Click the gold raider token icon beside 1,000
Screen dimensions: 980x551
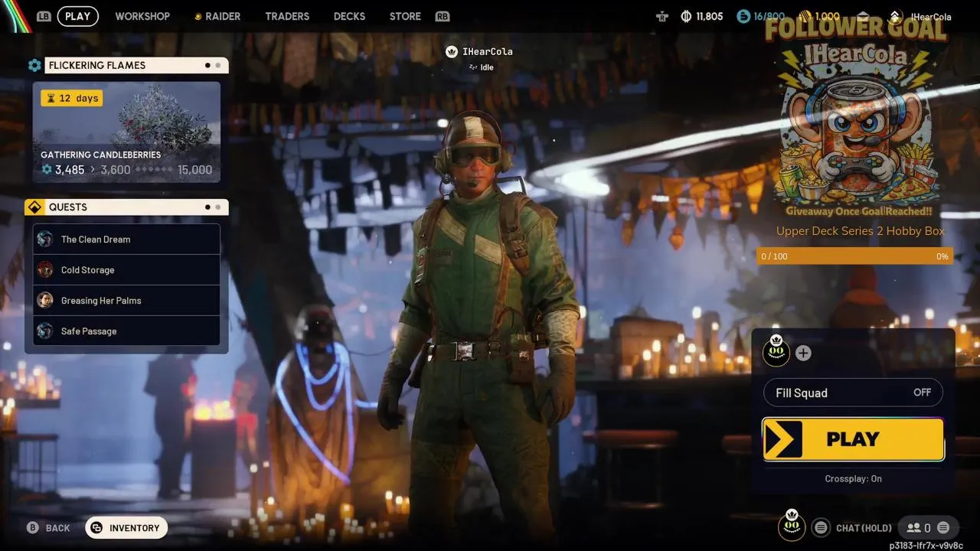coord(805,16)
